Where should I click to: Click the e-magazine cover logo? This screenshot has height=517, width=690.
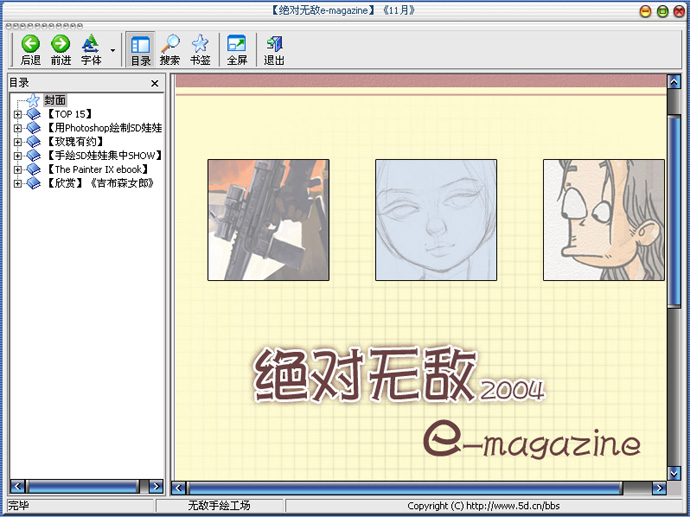coord(532,442)
